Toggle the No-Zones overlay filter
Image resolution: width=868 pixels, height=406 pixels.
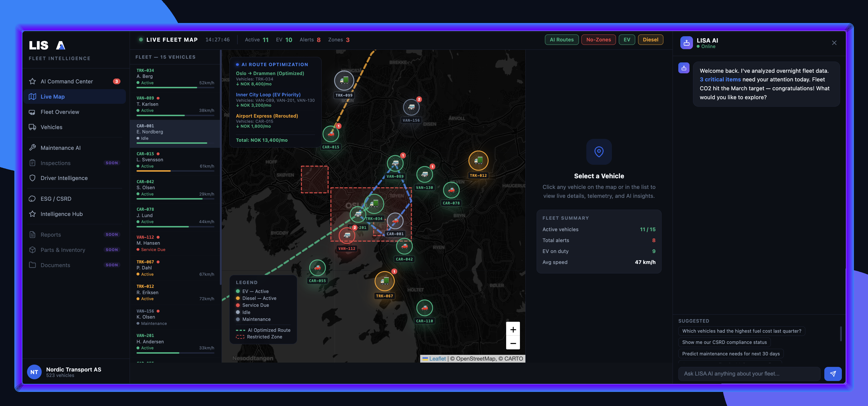point(598,40)
